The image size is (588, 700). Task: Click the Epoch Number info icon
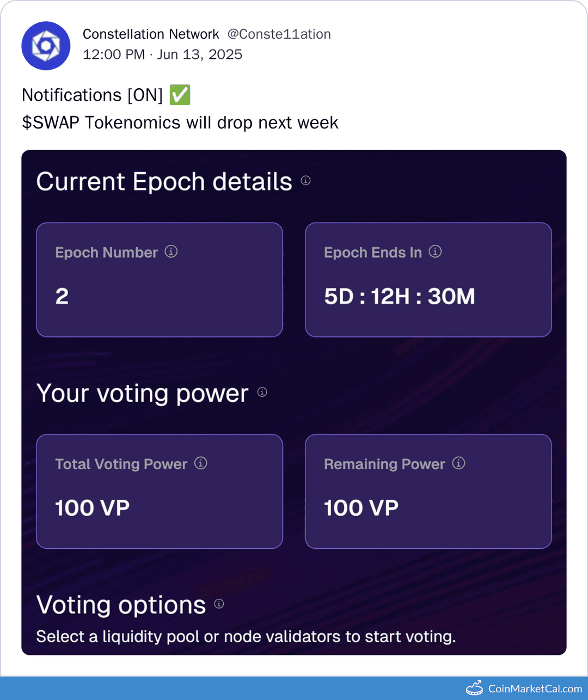[171, 252]
